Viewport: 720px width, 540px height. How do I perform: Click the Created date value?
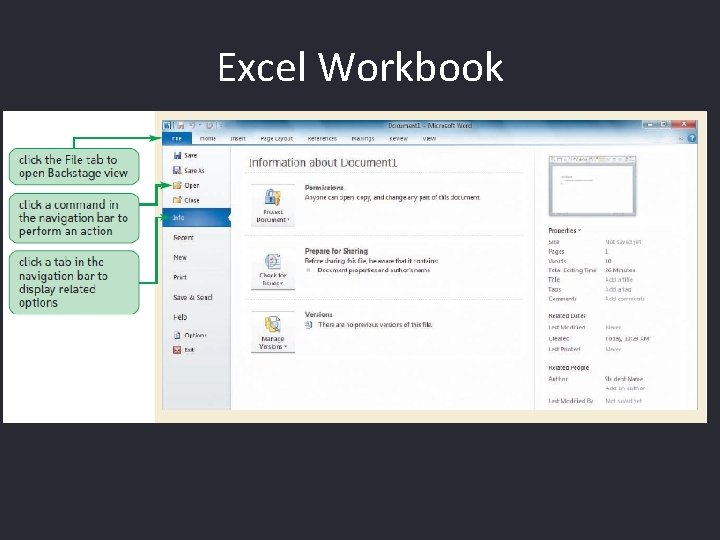click(627, 339)
